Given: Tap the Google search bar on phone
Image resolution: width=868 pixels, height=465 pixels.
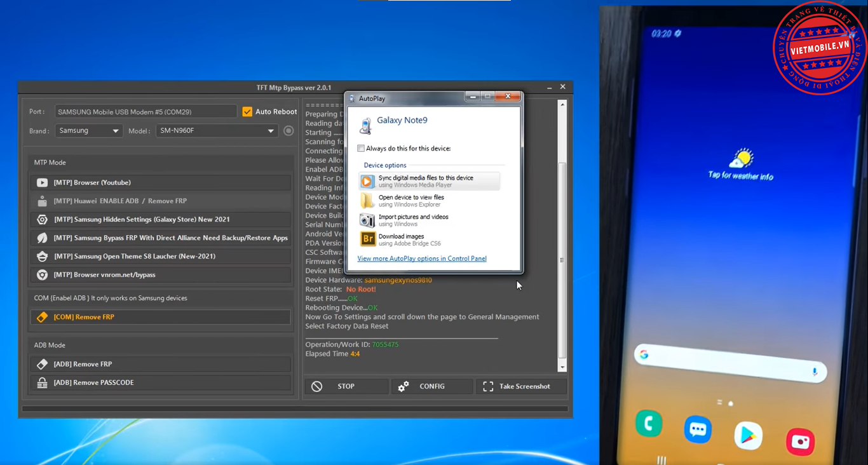Looking at the screenshot, I should [x=731, y=363].
